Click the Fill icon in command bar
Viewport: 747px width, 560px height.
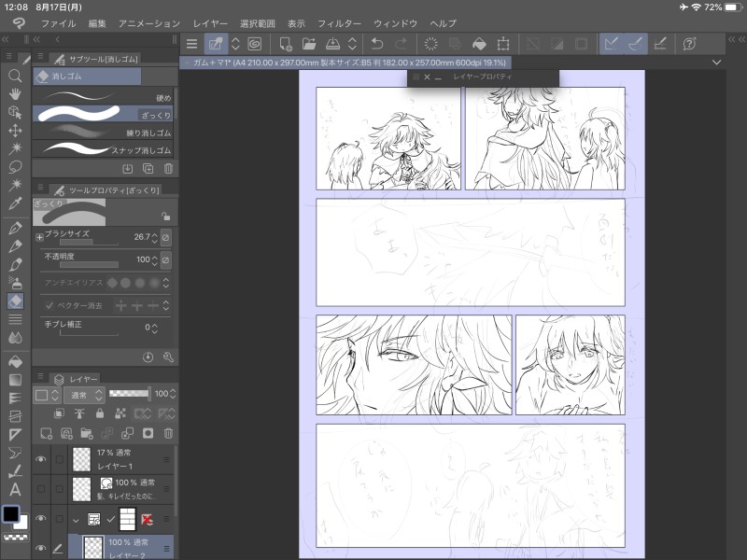click(479, 44)
